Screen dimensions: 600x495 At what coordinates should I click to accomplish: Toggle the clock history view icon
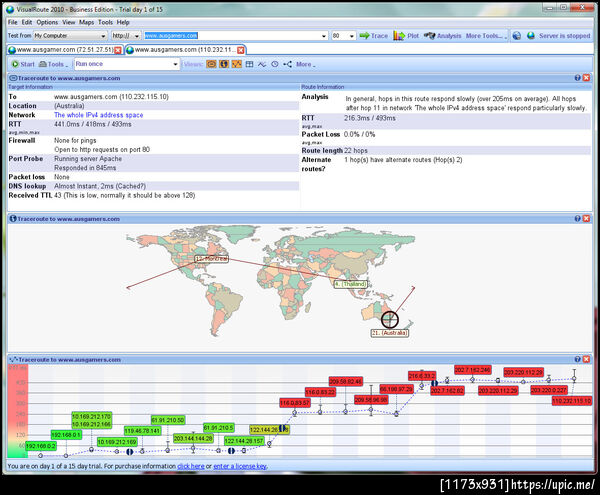click(x=275, y=64)
